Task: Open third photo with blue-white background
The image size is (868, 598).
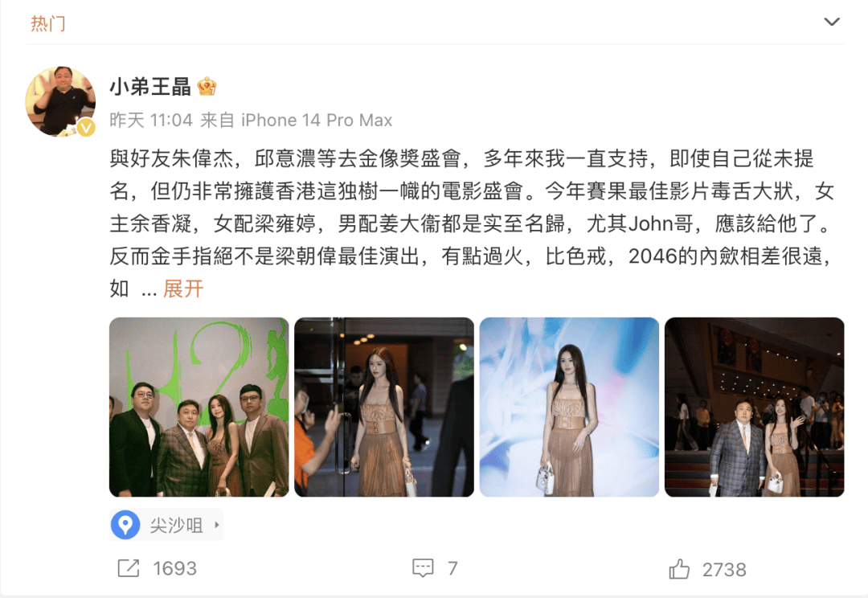Action: tap(569, 407)
